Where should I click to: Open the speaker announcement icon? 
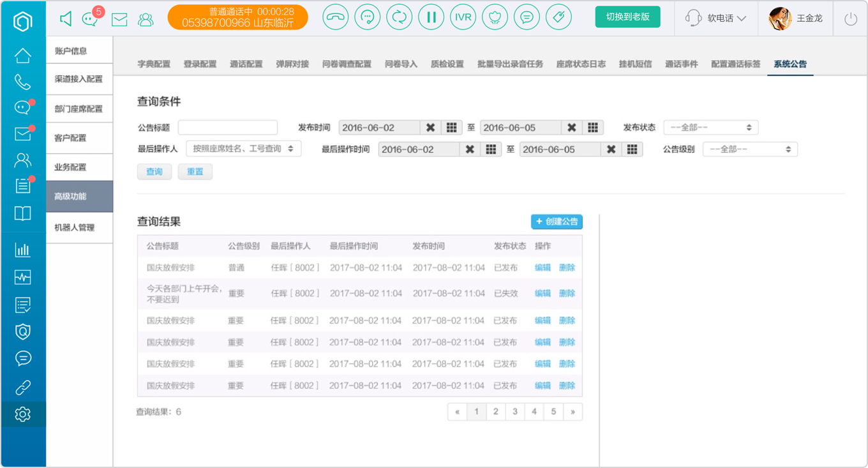(66, 19)
